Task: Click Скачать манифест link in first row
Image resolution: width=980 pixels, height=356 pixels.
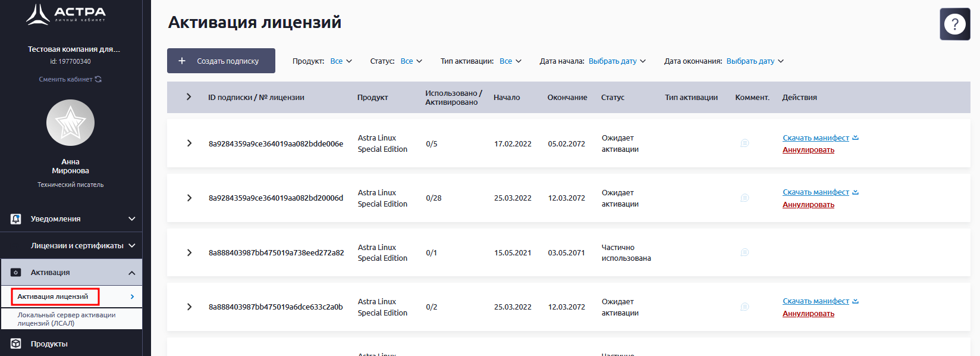Action: coord(816,138)
